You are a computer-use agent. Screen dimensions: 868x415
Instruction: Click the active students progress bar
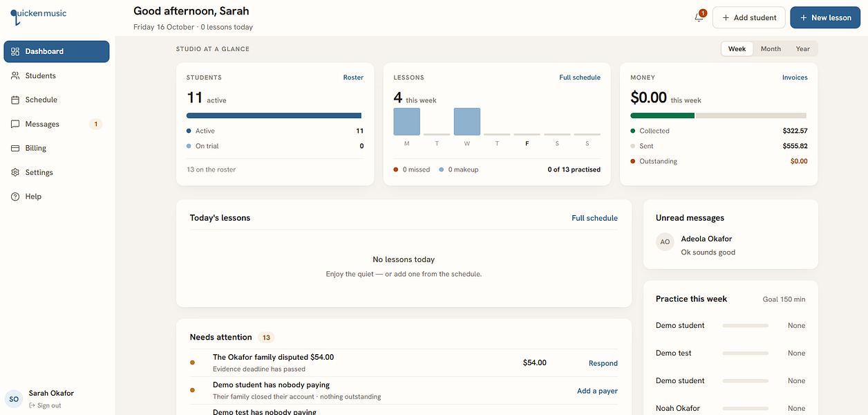coord(274,116)
